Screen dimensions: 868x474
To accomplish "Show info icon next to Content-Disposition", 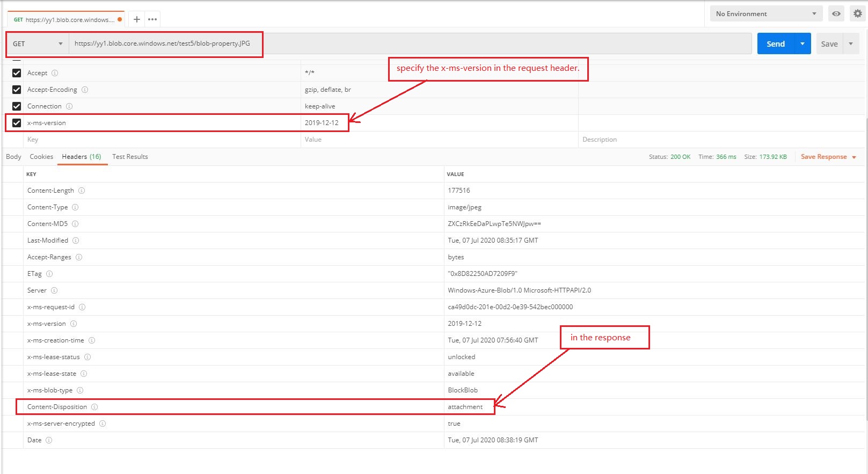I will [x=94, y=407].
